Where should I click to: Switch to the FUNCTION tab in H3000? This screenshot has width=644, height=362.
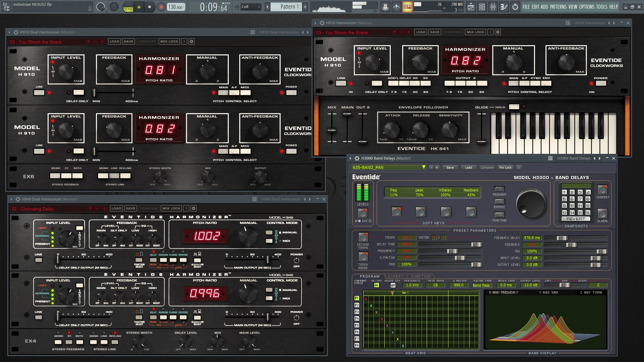click(x=421, y=277)
